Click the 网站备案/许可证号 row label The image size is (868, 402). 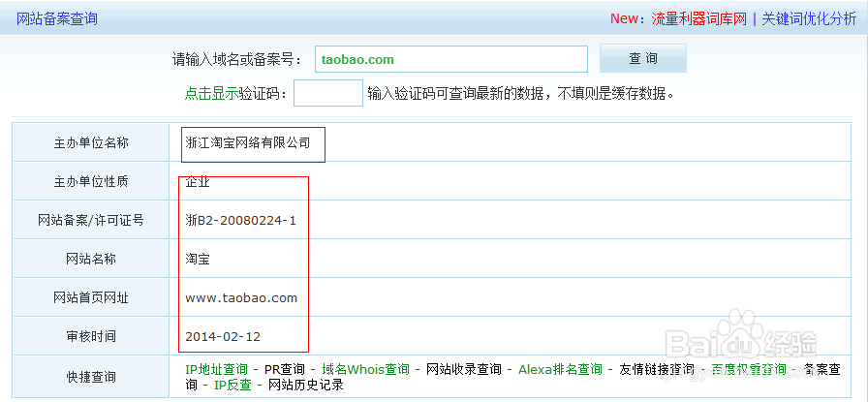pyautogui.click(x=91, y=221)
